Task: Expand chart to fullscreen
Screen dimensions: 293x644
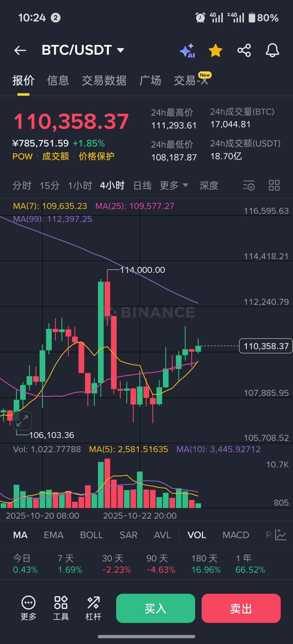Action: 22,421
